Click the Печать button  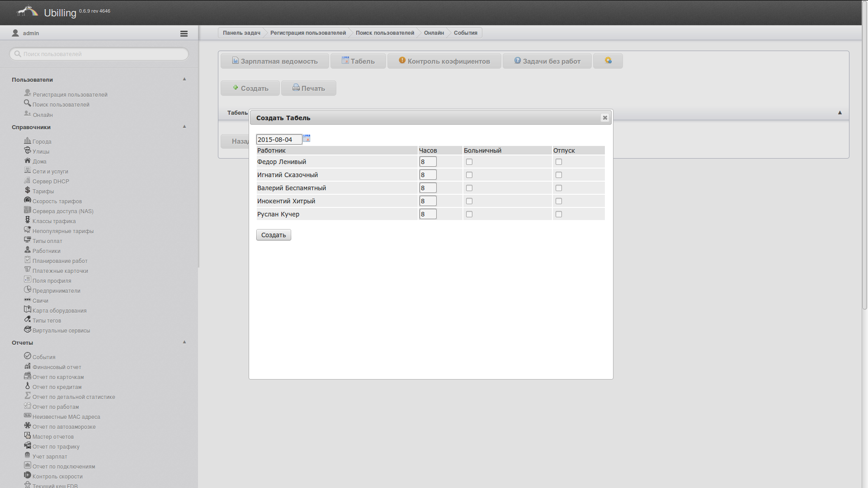pos(308,88)
